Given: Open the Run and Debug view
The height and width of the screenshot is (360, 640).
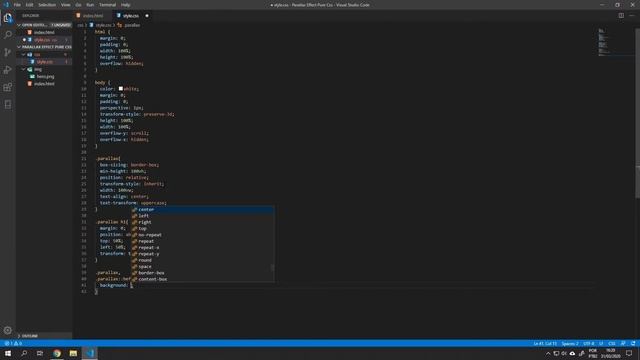Looking at the screenshot, I should point(8,70).
